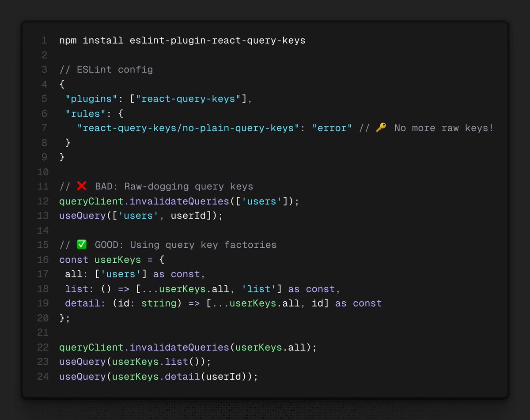Viewport: 530px width, 420px height.
Task: Click the opening brace on line 4
Action: tap(62, 84)
